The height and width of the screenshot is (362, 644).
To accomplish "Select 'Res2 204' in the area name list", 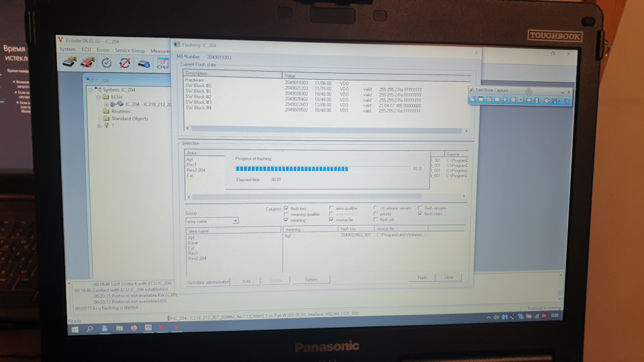I will [x=197, y=259].
